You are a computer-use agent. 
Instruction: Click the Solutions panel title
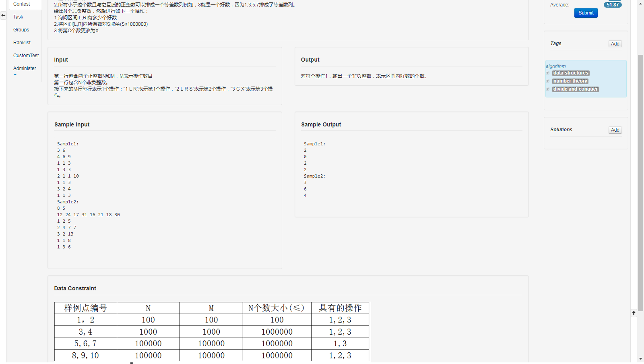pos(561,130)
